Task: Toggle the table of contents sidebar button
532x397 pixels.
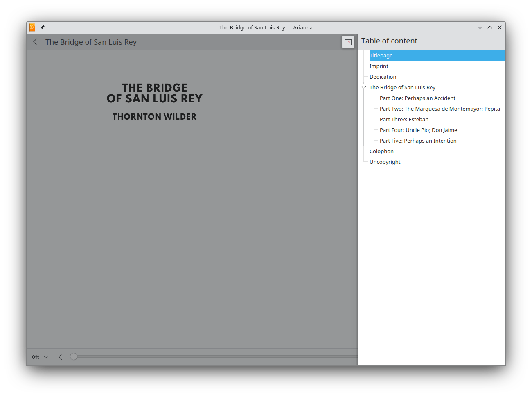Action: point(348,42)
